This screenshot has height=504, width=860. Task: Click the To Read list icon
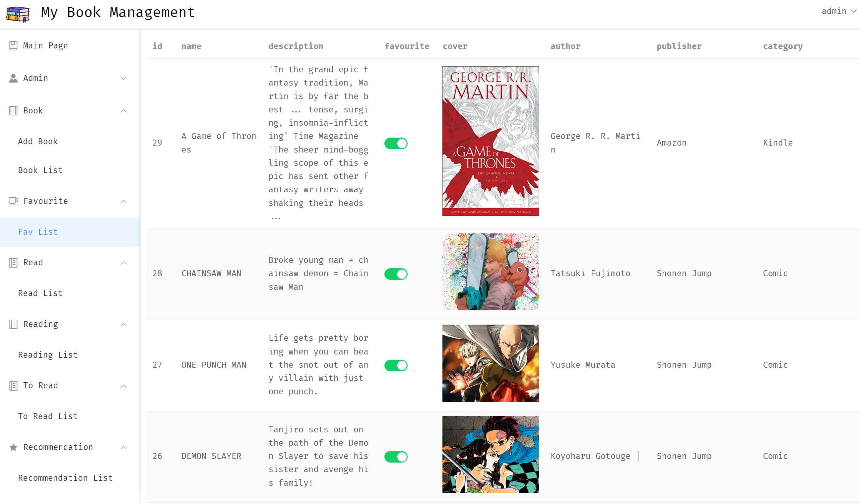[x=13, y=385]
